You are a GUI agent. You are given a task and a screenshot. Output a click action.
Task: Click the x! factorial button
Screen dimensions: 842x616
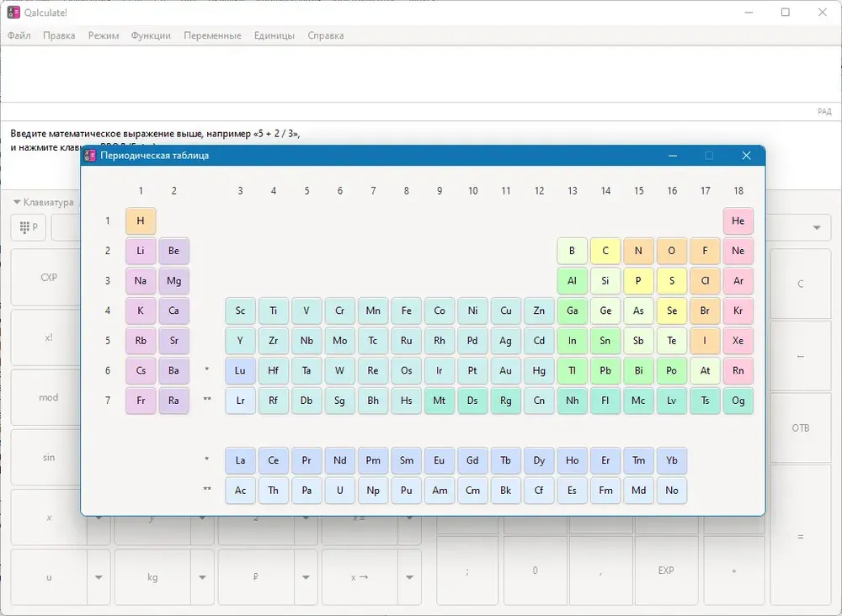(x=48, y=337)
